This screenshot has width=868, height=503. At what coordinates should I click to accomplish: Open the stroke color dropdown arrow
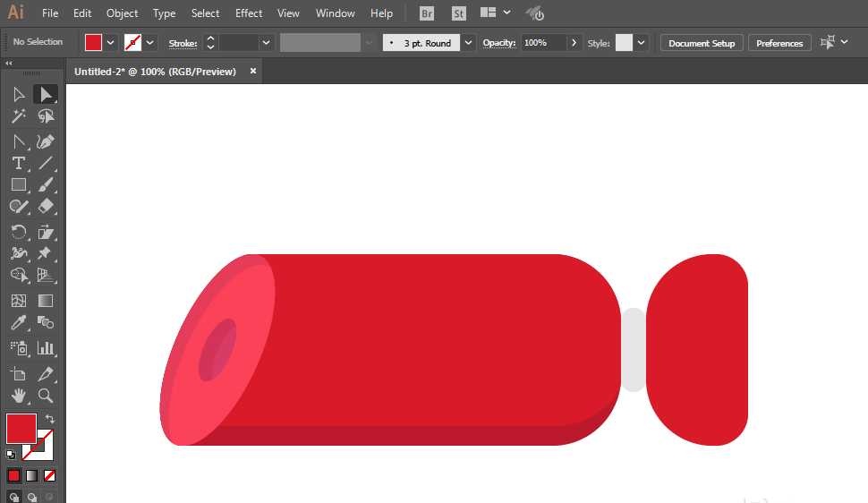(150, 43)
